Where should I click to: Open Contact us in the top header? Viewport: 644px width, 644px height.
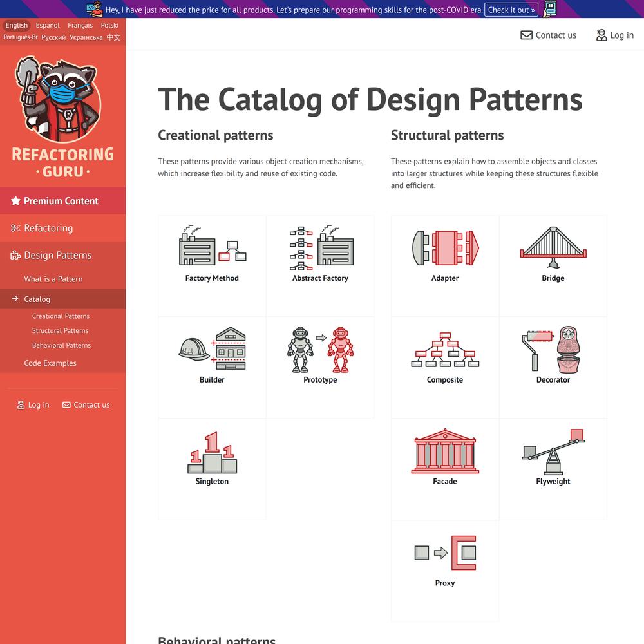pyautogui.click(x=548, y=35)
